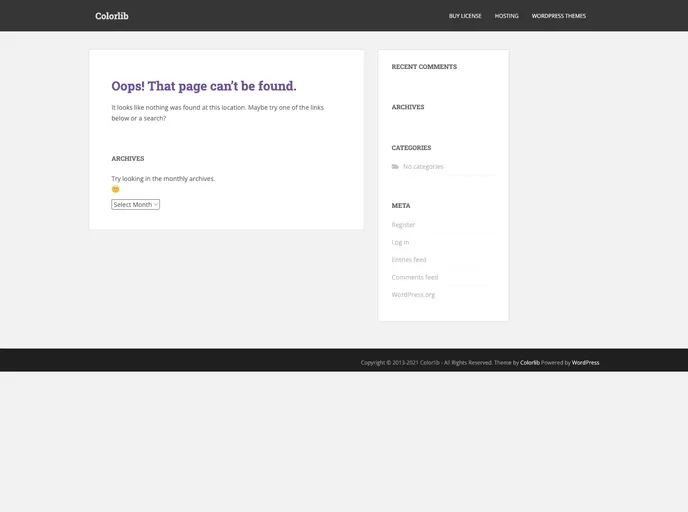Click the folder icon beside No categories
The height and width of the screenshot is (512, 688).
point(395,167)
